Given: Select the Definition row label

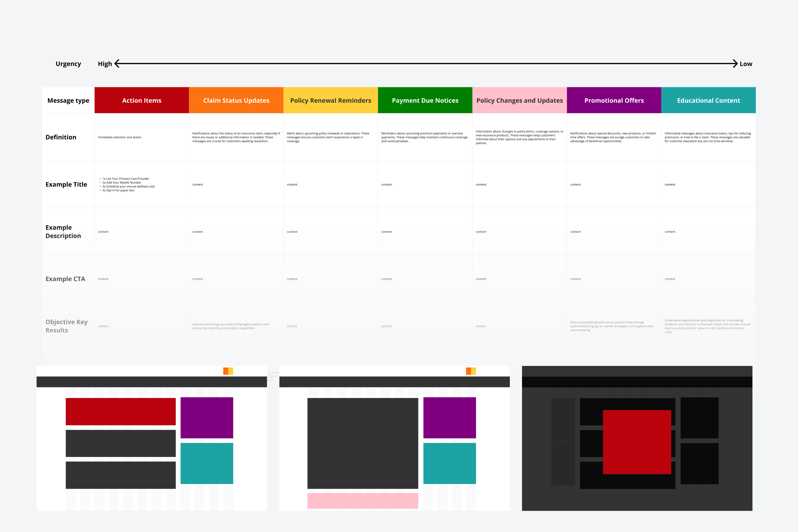Looking at the screenshot, I should coord(61,137).
